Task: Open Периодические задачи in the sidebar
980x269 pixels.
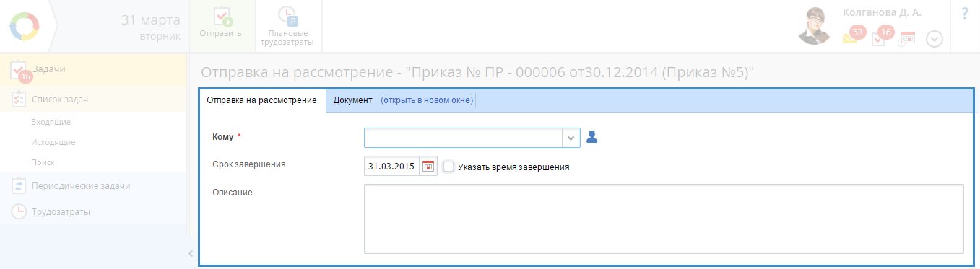Action: tap(94, 185)
